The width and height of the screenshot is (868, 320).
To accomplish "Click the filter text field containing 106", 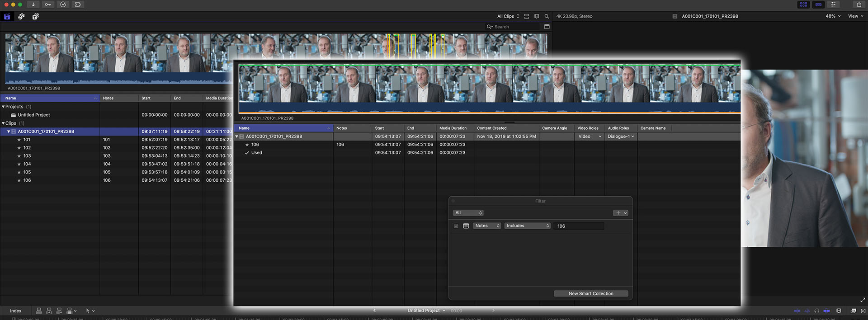I will pyautogui.click(x=579, y=226).
